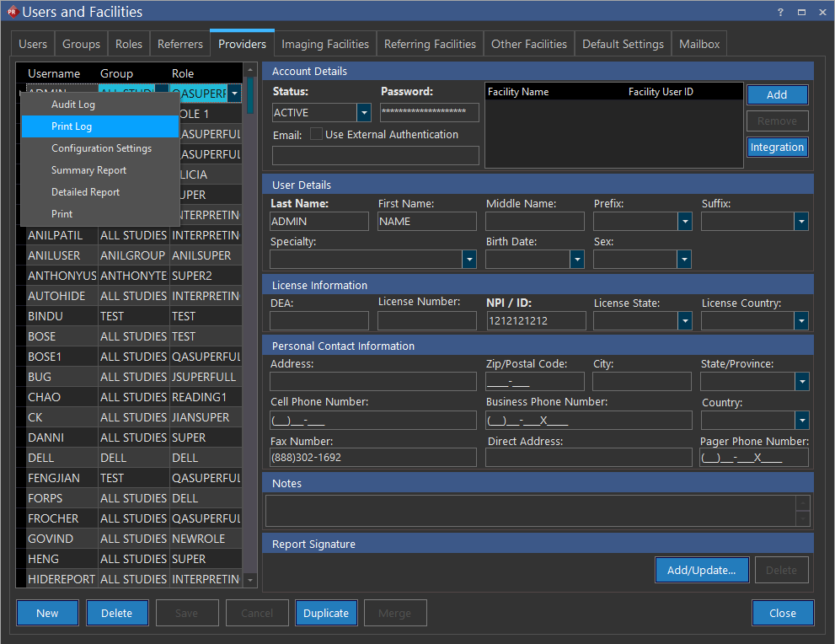The height and width of the screenshot is (644, 835).
Task: Open the Mailbox tab
Action: (x=699, y=44)
